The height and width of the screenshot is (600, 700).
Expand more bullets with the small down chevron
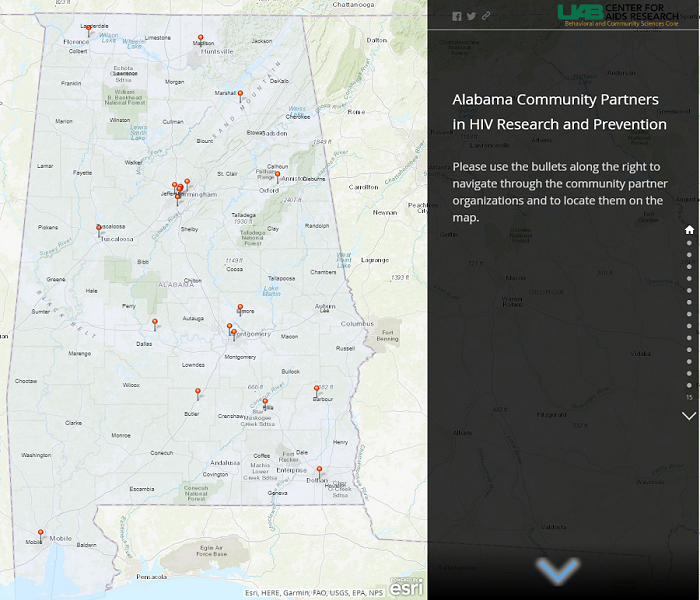tap(689, 416)
